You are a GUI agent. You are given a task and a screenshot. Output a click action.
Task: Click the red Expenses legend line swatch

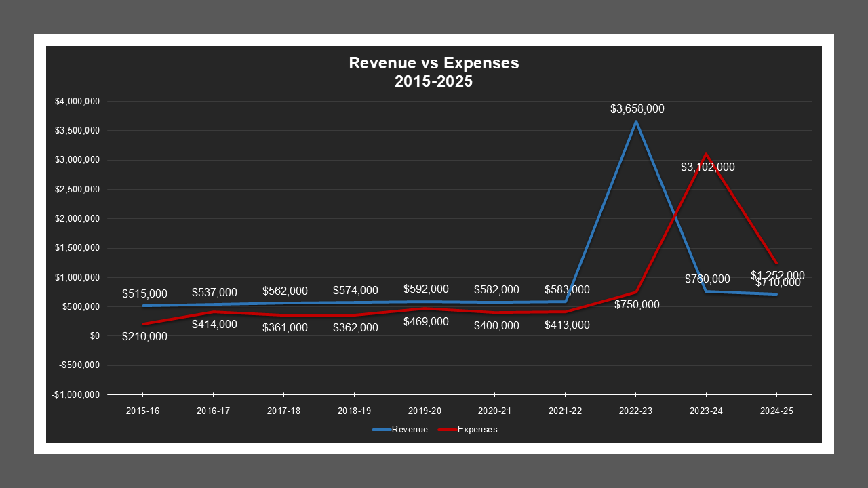(x=447, y=430)
